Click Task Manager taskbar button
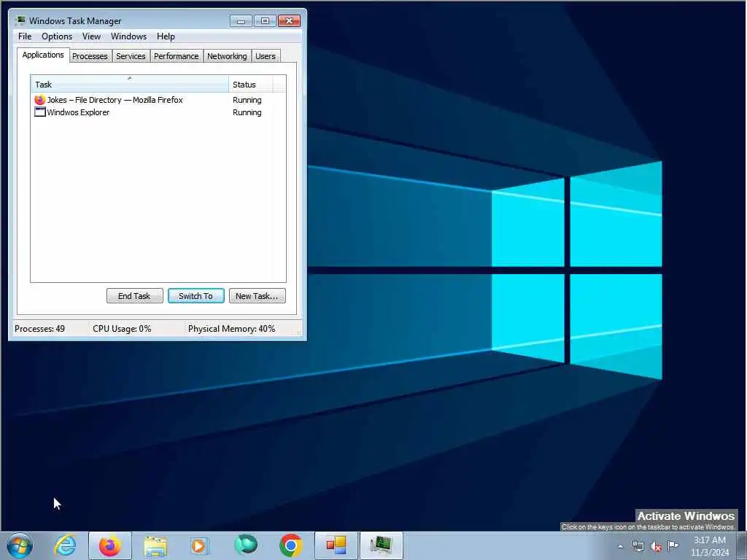 pyautogui.click(x=381, y=545)
